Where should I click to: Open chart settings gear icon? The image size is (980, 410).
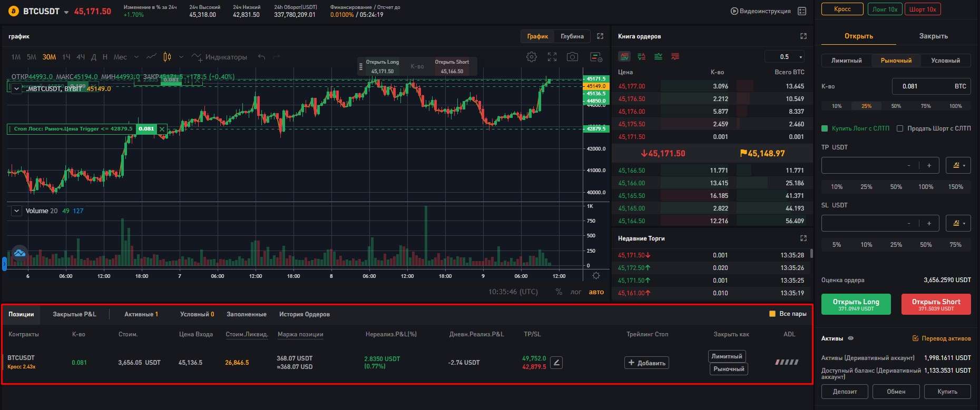click(x=532, y=57)
